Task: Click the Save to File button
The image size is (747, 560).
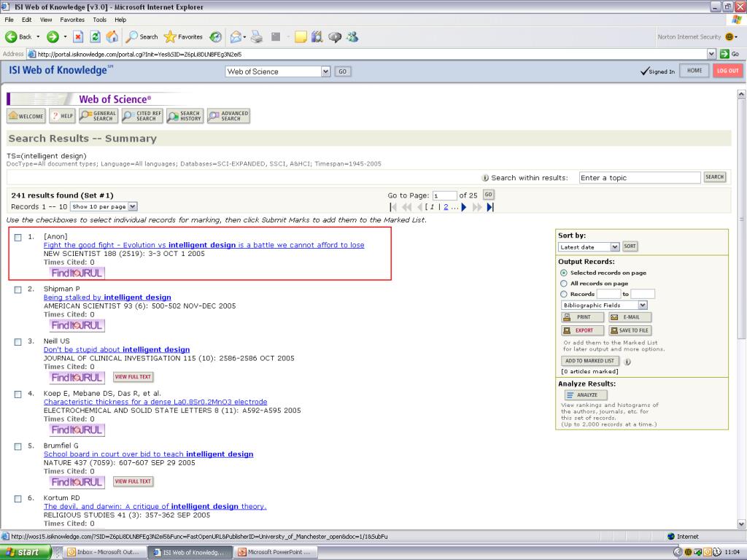Action: (x=630, y=330)
